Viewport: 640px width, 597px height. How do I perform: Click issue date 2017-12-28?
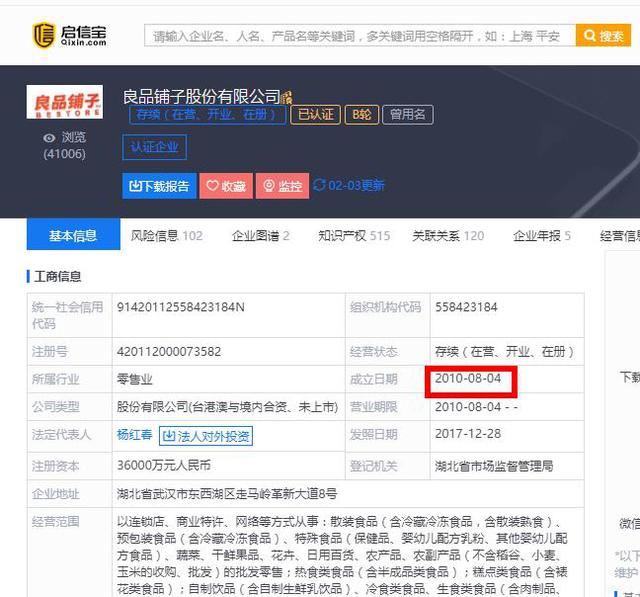(x=468, y=433)
